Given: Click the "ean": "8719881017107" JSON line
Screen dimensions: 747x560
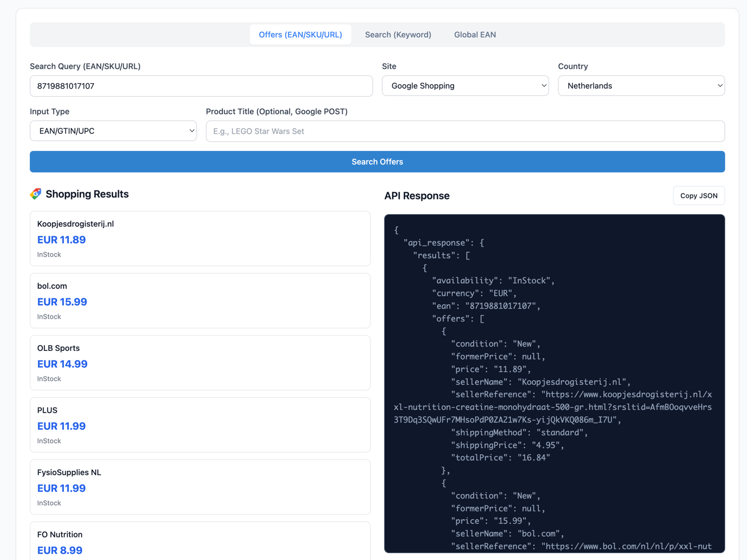Looking at the screenshot, I should pos(486,306).
